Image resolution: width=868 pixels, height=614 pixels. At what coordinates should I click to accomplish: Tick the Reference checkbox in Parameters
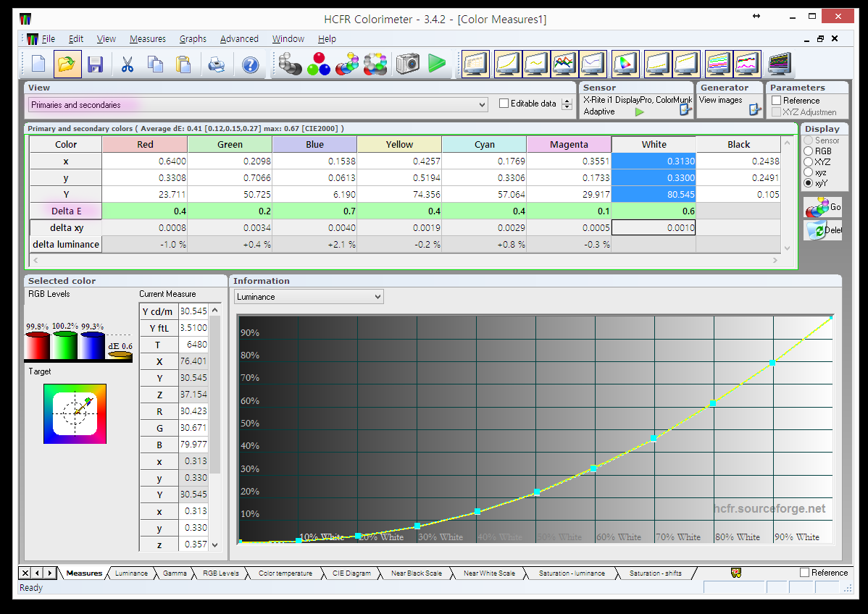(x=777, y=101)
